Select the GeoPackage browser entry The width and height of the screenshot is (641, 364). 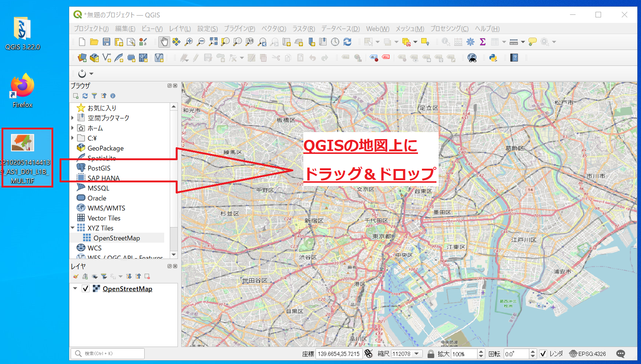click(105, 148)
